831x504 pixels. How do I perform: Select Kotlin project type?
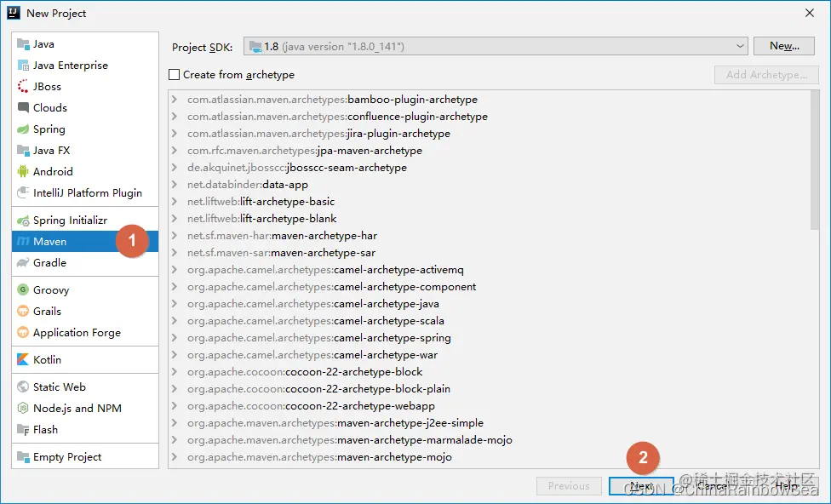click(85, 359)
